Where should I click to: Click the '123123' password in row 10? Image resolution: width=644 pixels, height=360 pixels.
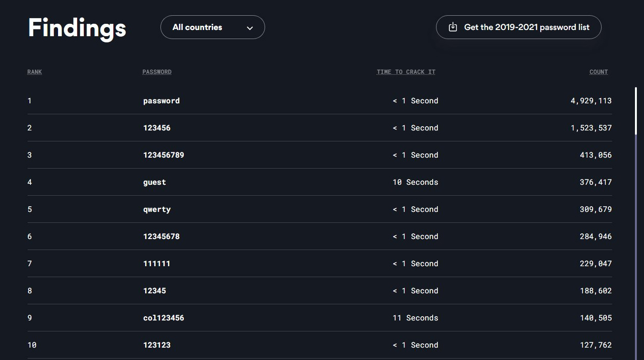coord(157,345)
